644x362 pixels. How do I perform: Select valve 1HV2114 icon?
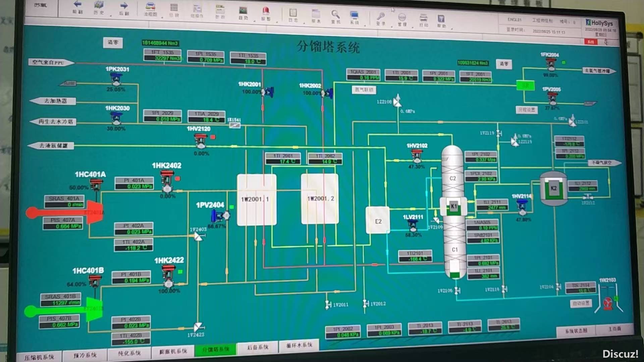coord(522,207)
